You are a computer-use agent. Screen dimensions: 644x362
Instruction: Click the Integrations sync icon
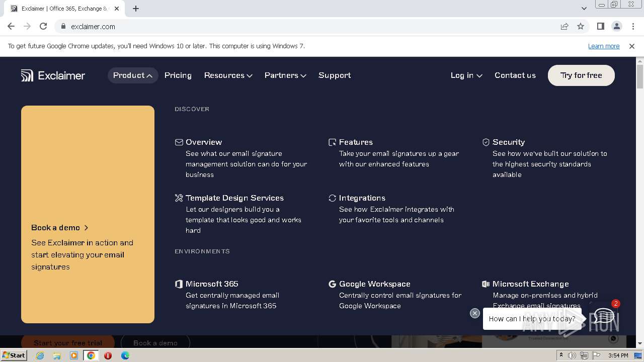[x=332, y=198]
